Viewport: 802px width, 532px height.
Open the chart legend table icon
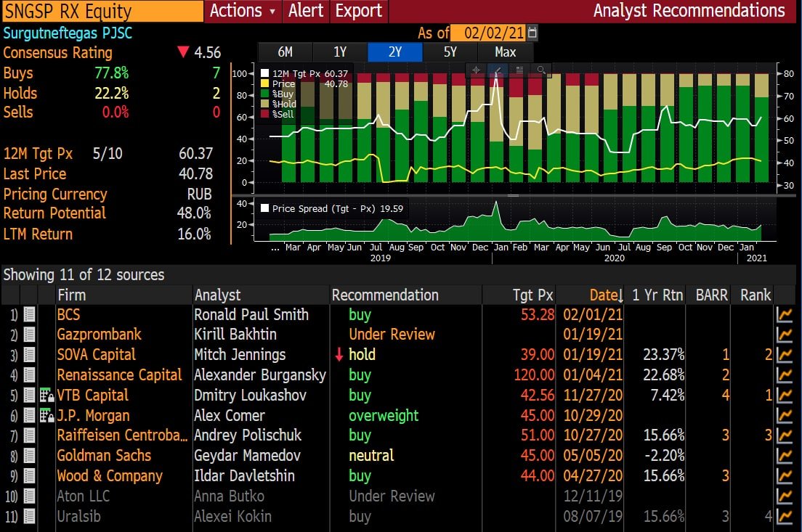tap(519, 70)
